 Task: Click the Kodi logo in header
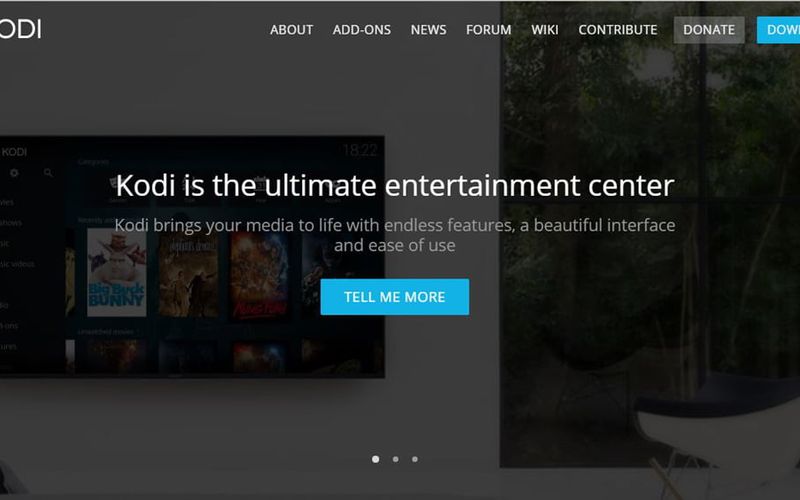point(20,29)
